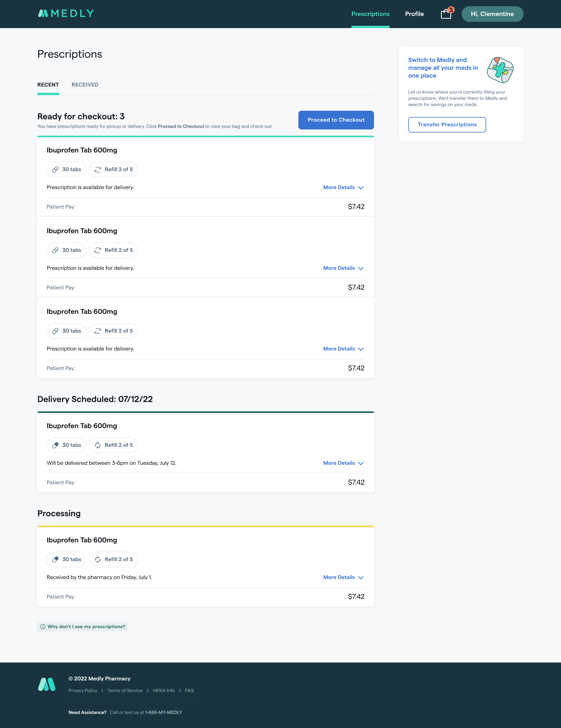Click pill icon in Delivery Scheduled prescription
Viewport: 561px width, 728px height.
pos(55,445)
